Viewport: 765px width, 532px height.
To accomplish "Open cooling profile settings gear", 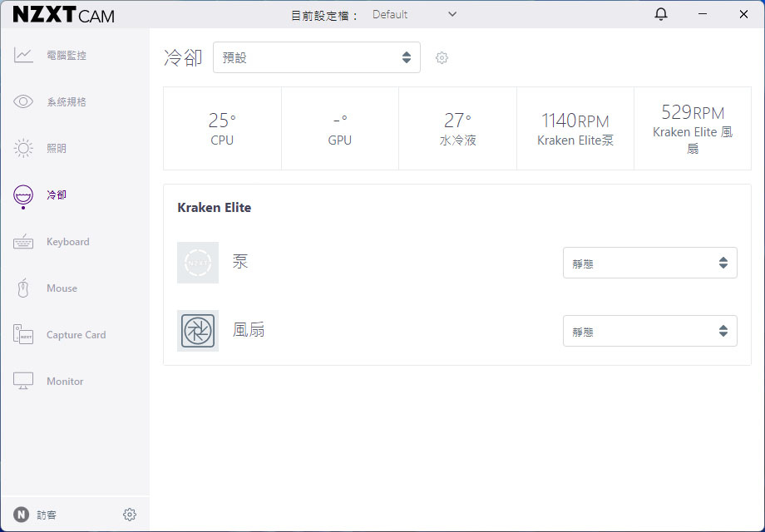I will click(442, 57).
